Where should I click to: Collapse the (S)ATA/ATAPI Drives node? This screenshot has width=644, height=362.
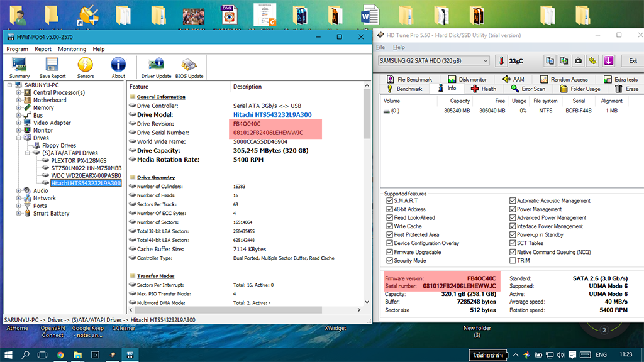[28, 153]
